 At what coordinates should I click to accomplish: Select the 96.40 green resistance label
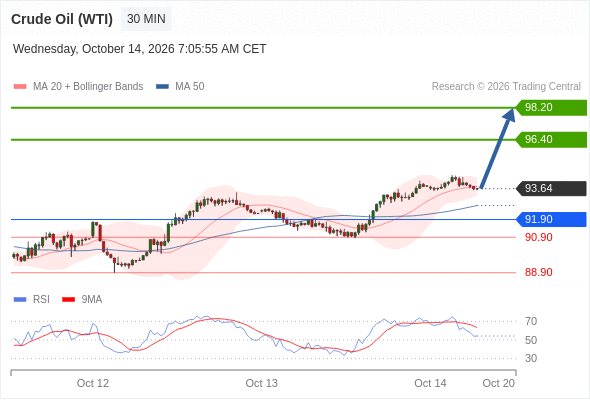click(x=551, y=140)
